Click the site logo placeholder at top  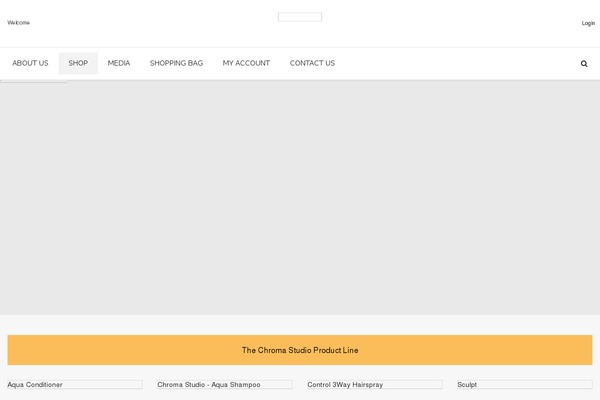(x=300, y=17)
